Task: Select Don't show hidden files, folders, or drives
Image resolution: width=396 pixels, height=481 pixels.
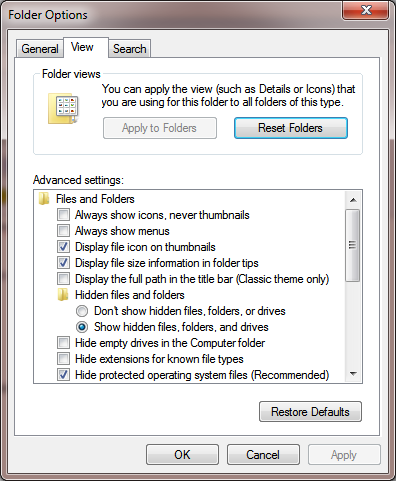Action: 82,311
